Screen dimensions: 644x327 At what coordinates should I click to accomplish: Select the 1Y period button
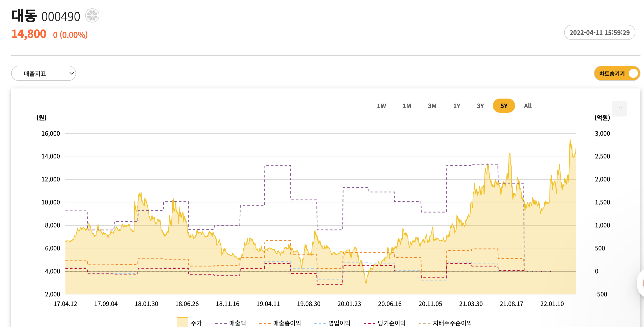point(456,106)
